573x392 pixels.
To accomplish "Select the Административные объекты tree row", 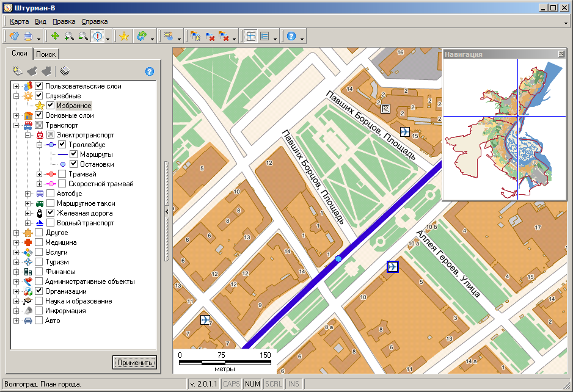I will [90, 281].
